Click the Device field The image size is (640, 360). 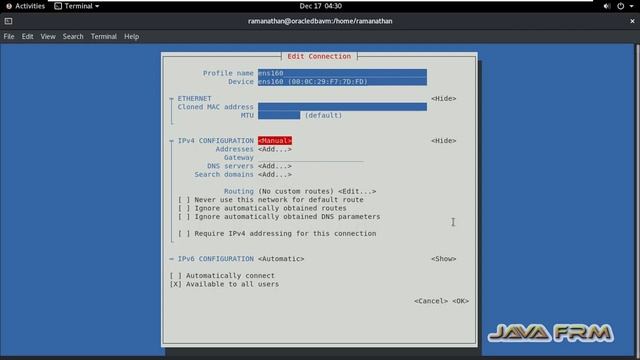click(342, 82)
